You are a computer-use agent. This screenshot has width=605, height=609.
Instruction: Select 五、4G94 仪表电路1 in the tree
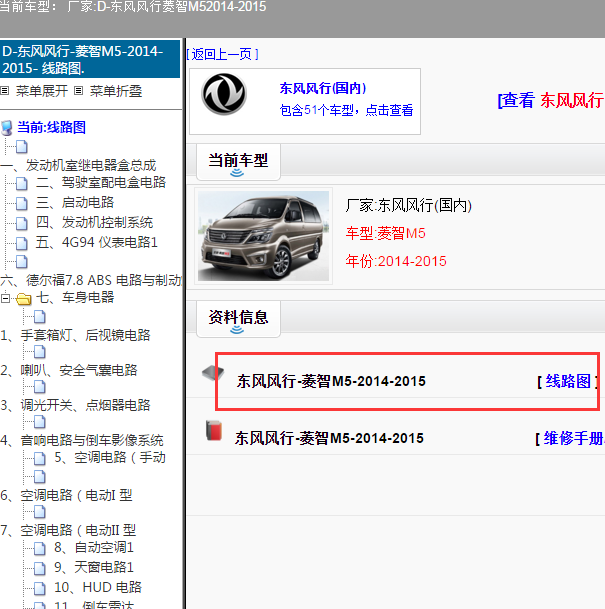(96, 242)
